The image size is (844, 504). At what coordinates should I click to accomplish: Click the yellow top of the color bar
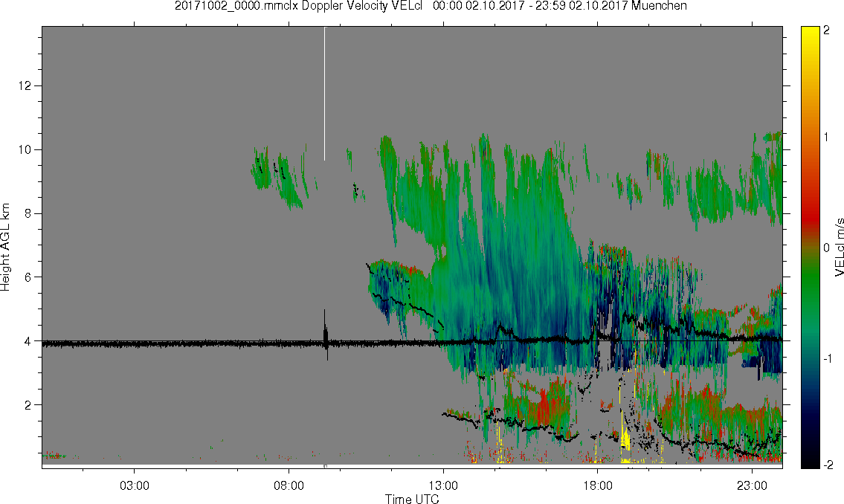pos(810,35)
